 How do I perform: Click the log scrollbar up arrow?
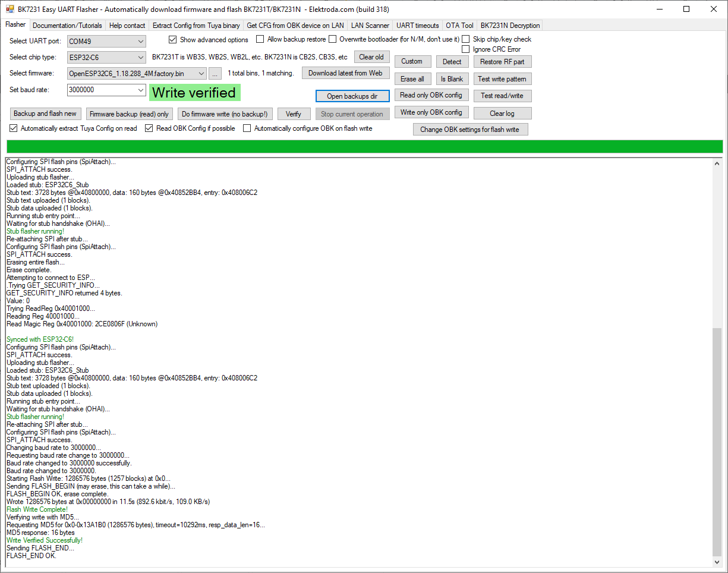717,163
